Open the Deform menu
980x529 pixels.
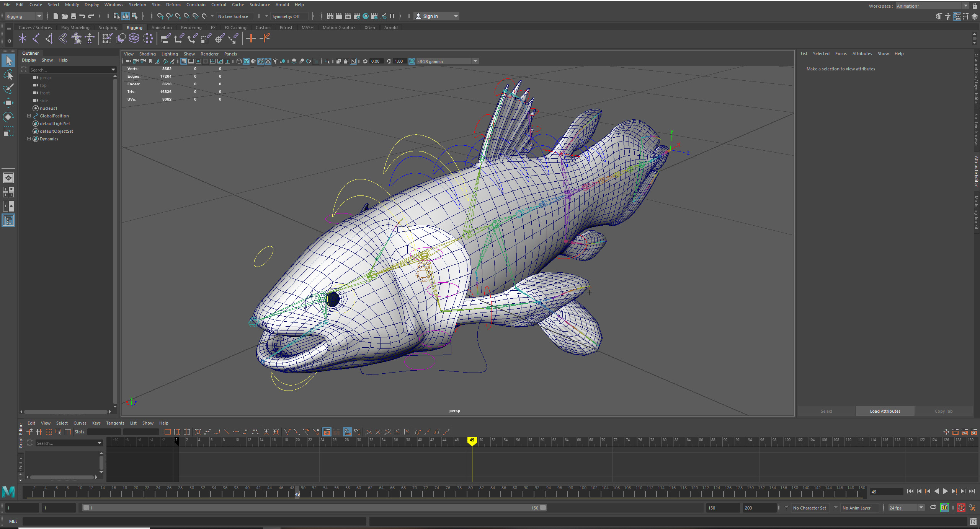click(173, 5)
